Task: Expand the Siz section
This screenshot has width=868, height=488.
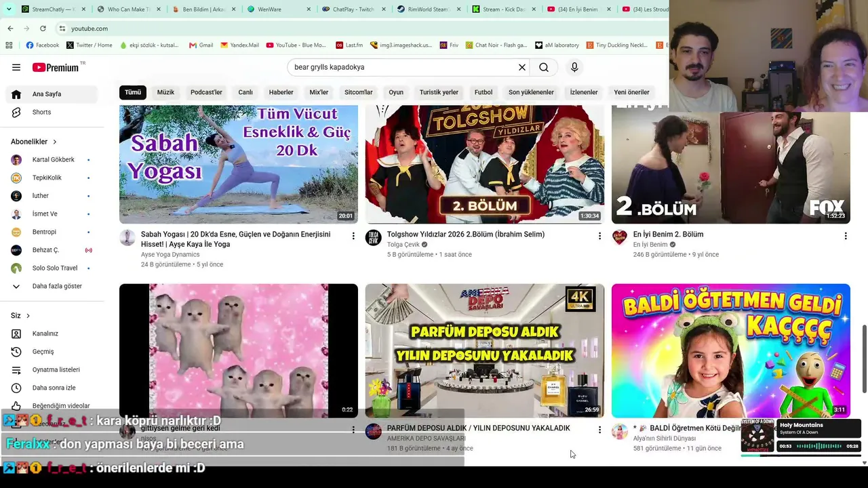Action: point(20,316)
